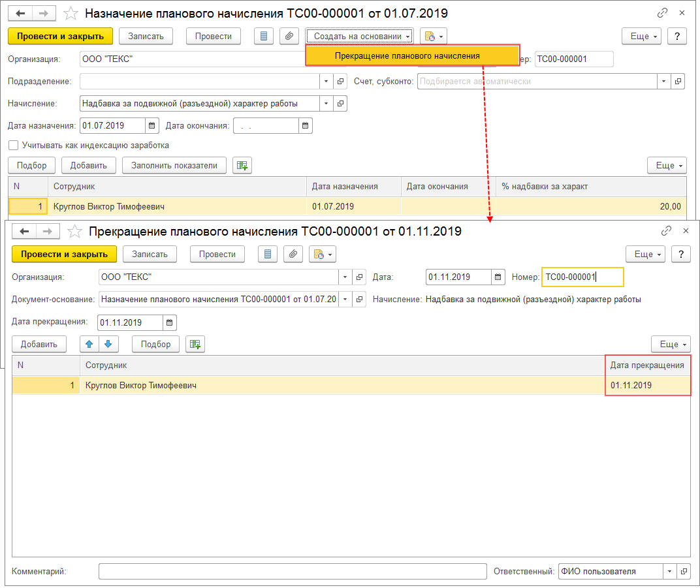Go back in the Назначение window
Screen dimensions: 700x588
pos(20,14)
